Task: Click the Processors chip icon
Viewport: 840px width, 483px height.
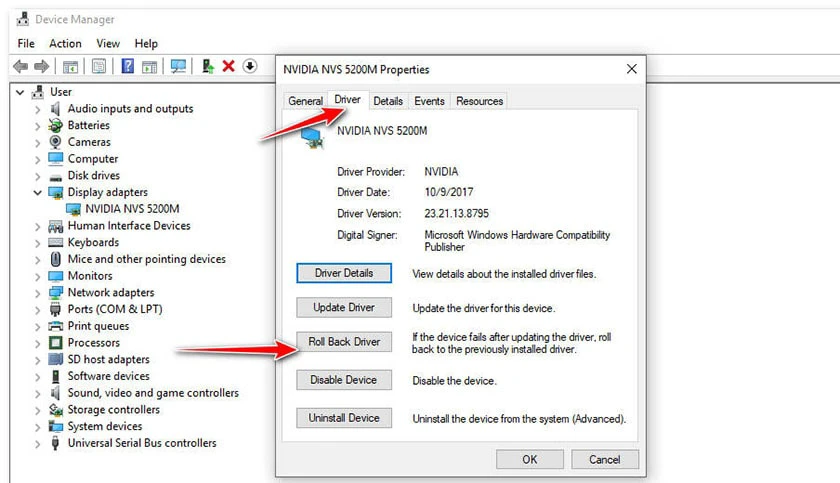Action: click(x=56, y=343)
